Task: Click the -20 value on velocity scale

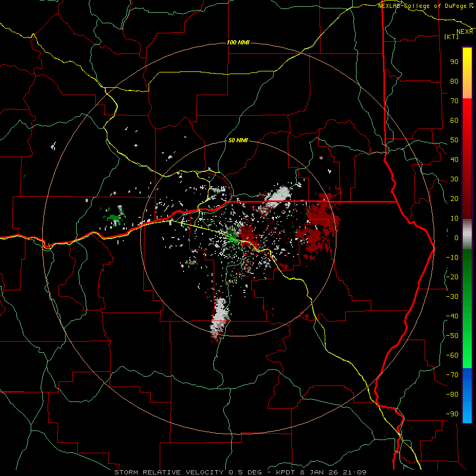Action: 452,277
